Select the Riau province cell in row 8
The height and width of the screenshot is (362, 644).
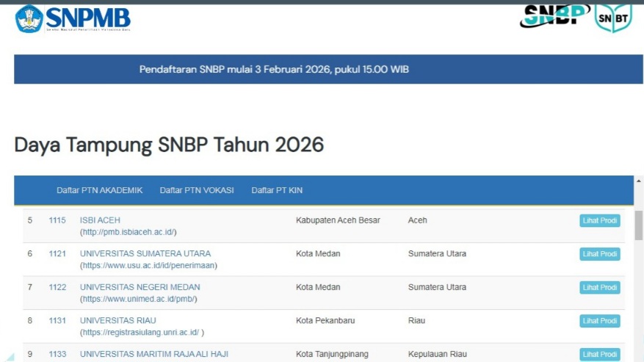pyautogui.click(x=416, y=320)
